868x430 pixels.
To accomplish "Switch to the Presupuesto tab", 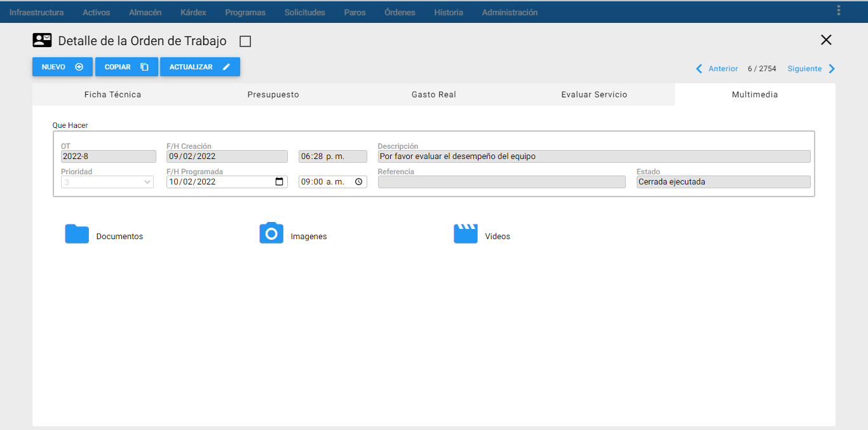I will [273, 94].
